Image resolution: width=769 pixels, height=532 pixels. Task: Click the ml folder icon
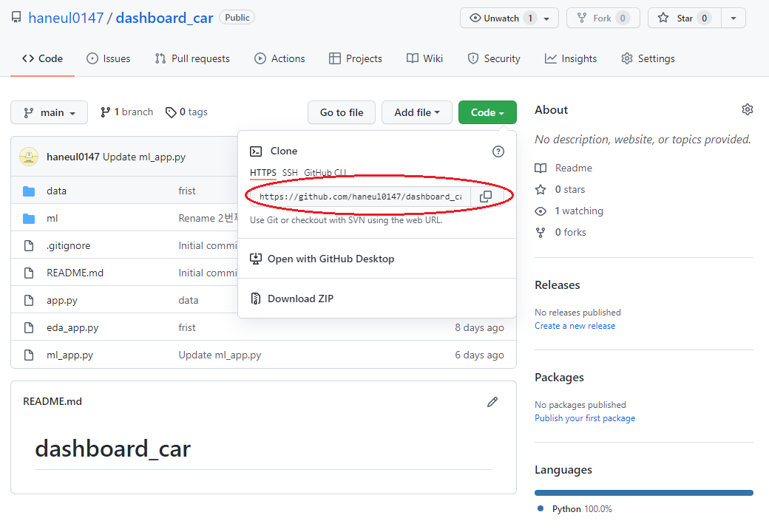(x=29, y=219)
